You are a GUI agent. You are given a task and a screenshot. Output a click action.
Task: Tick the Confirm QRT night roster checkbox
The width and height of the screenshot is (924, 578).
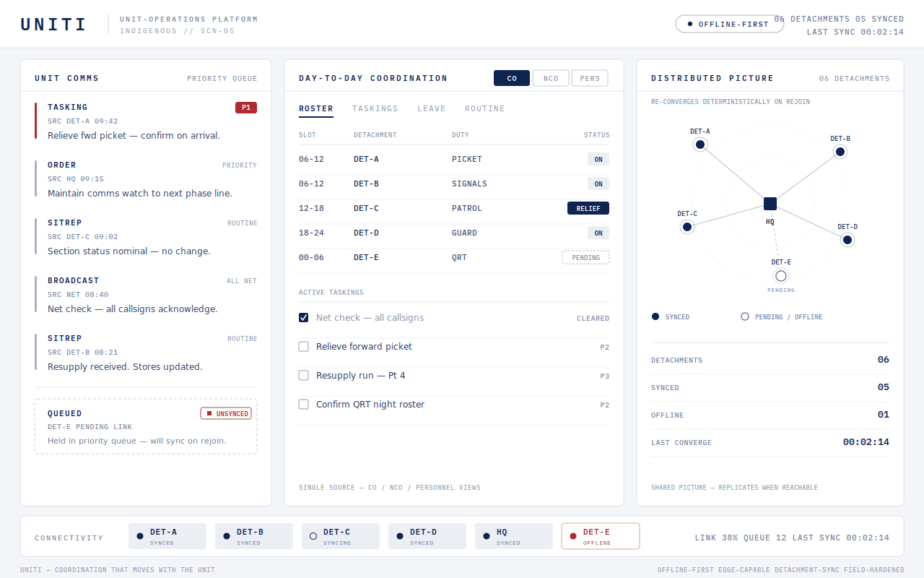(304, 405)
